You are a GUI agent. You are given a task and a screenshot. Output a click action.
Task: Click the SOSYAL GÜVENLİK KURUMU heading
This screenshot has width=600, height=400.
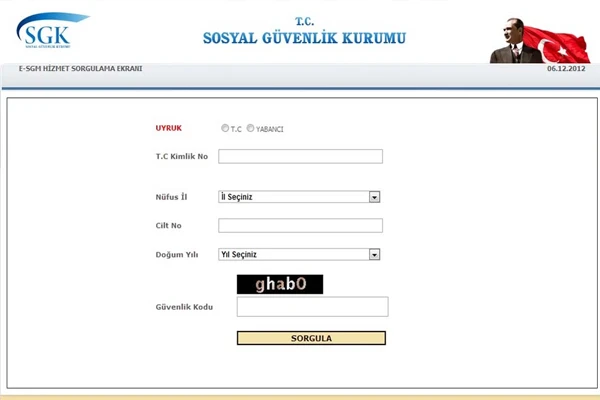[x=304, y=38]
